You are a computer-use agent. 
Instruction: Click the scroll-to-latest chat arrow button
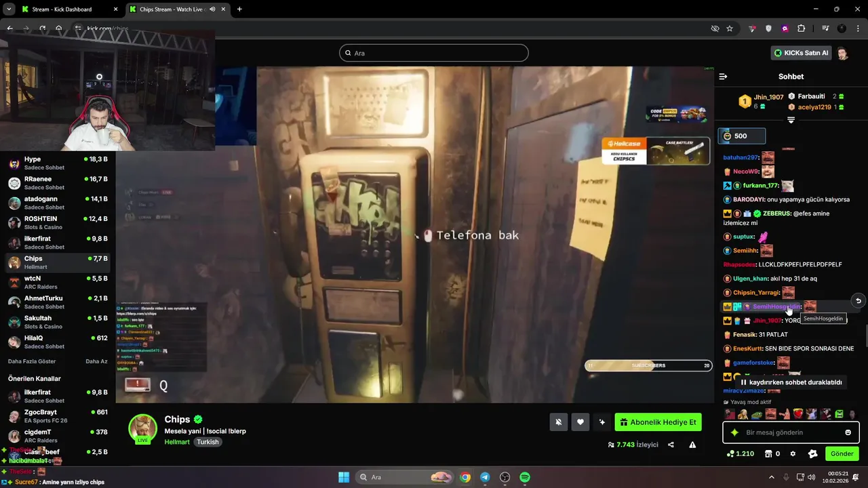858,301
